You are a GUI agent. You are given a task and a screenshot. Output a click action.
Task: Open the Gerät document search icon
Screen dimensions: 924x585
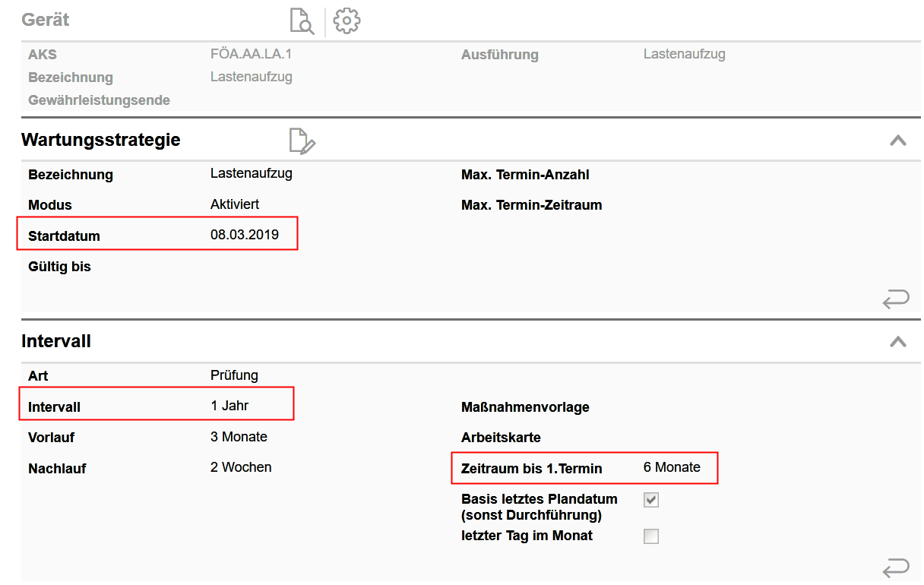pos(302,21)
